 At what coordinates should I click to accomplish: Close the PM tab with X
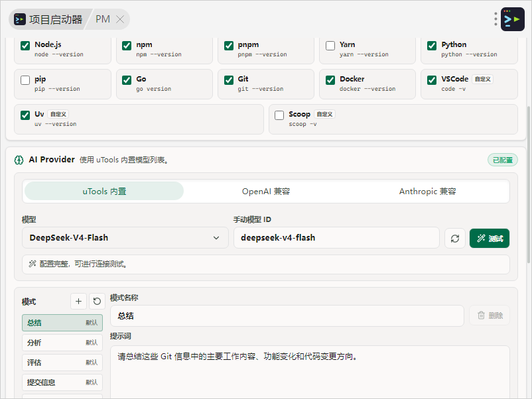120,19
